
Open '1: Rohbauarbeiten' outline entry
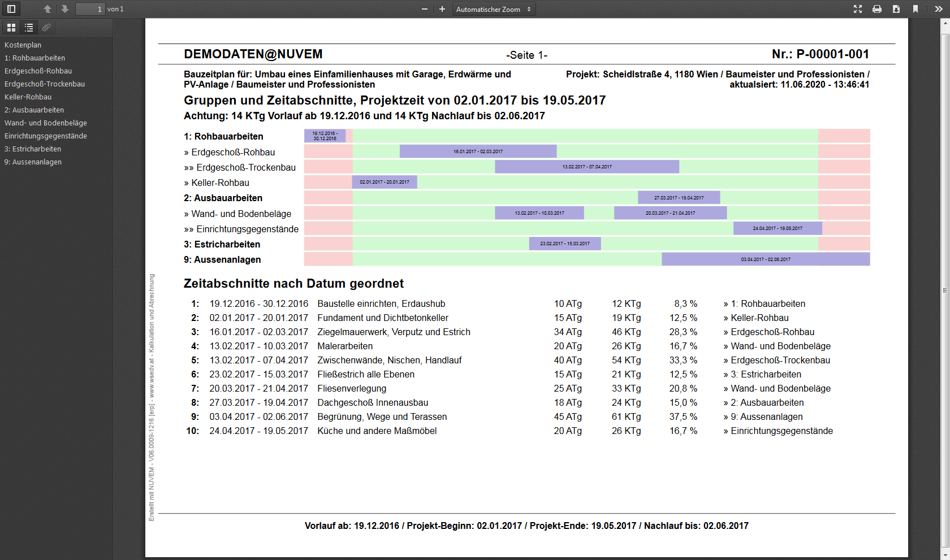(34, 58)
